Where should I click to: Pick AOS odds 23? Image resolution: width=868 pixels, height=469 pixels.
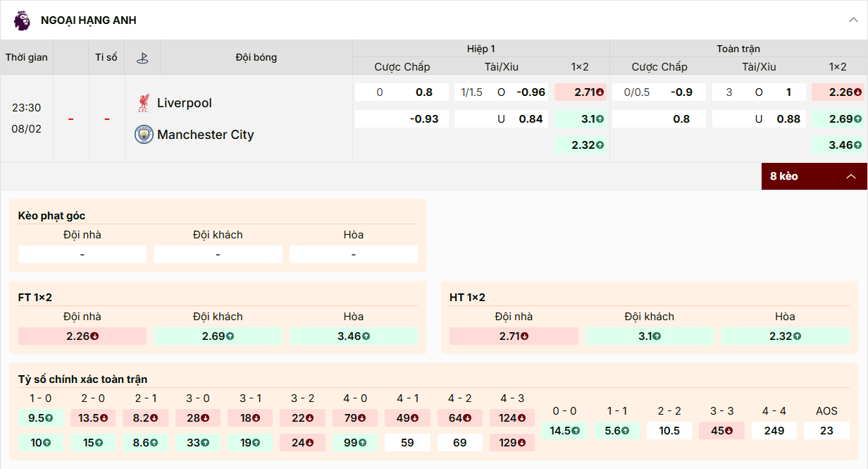(826, 431)
